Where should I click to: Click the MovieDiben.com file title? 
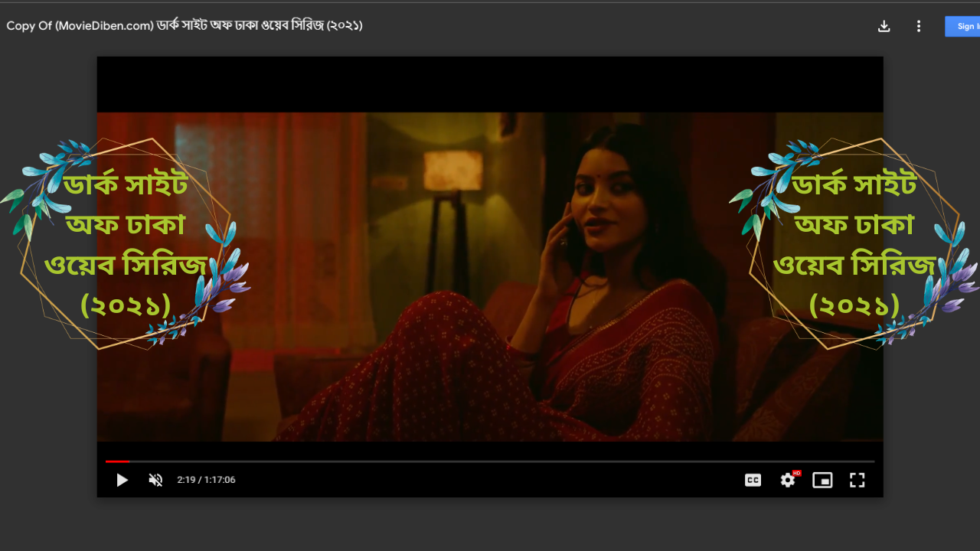(x=184, y=25)
